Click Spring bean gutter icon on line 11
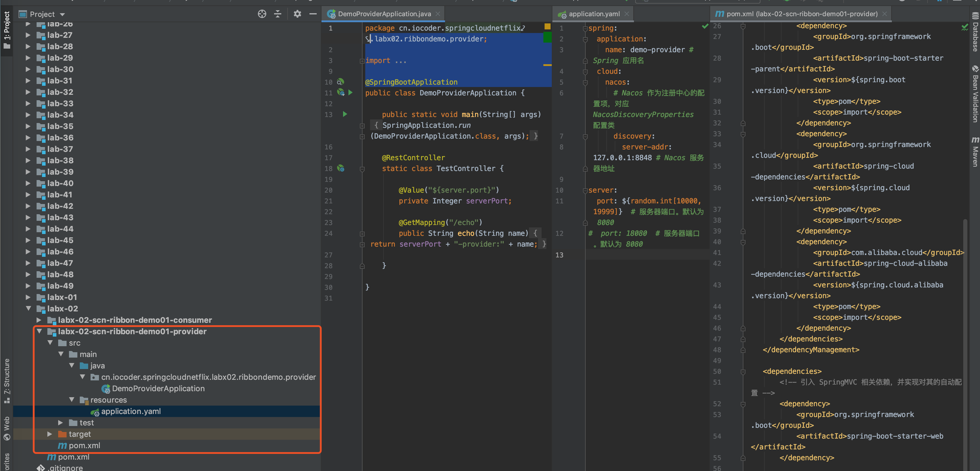 pyautogui.click(x=340, y=92)
